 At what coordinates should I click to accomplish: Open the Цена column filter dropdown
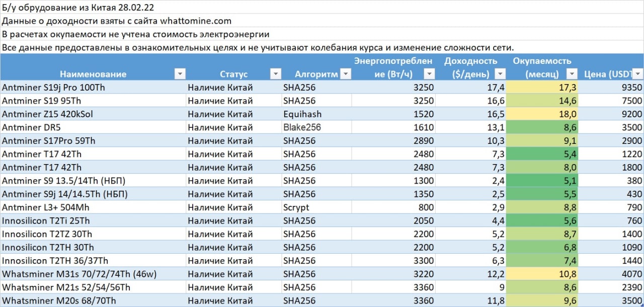click(638, 74)
